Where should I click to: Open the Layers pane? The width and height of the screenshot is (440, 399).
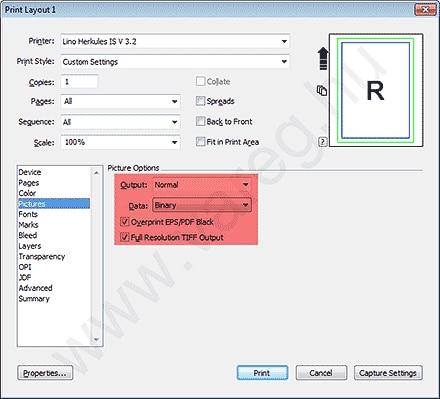tap(54, 246)
